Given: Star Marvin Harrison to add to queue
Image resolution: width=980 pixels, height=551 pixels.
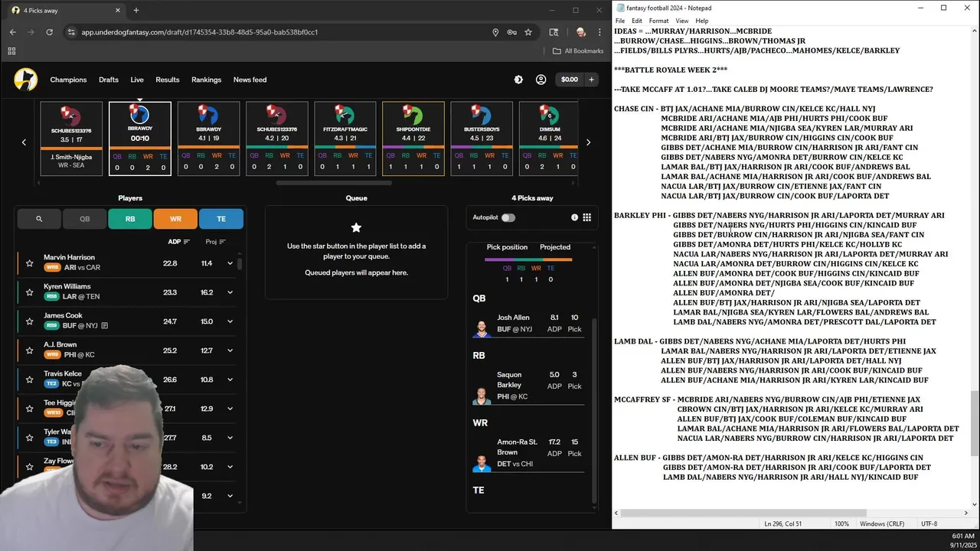Looking at the screenshot, I should [29, 263].
